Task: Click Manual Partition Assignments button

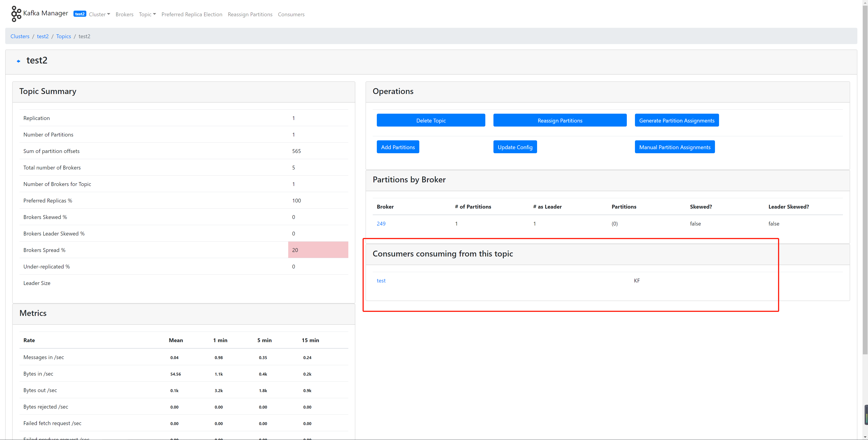Action: pyautogui.click(x=675, y=147)
